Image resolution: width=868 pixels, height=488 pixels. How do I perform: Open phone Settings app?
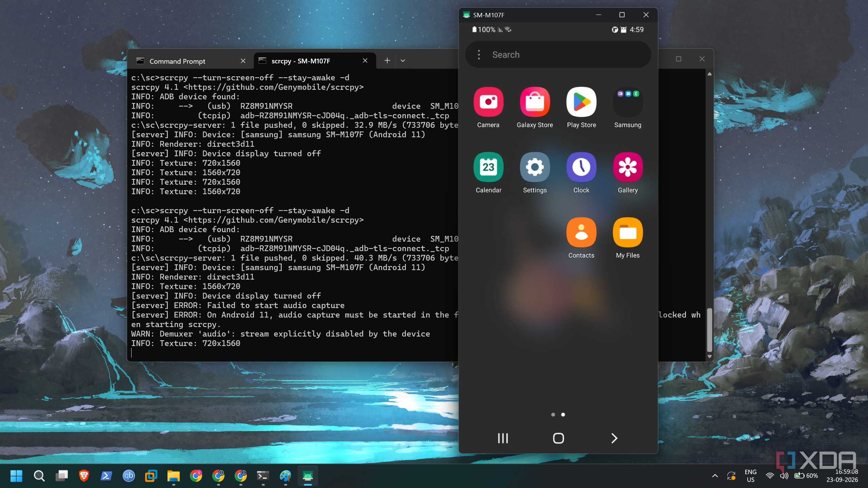pyautogui.click(x=535, y=167)
